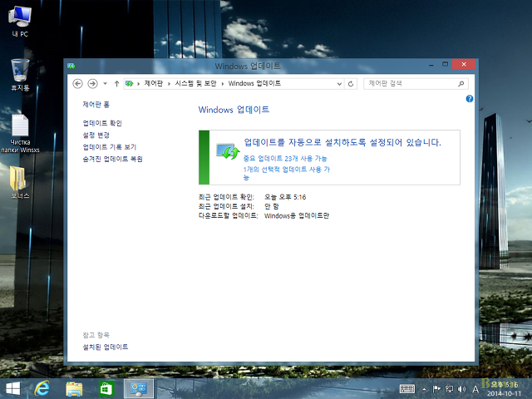Image resolution: width=532 pixels, height=399 pixels.
Task: Maximize the Windows 업데이트 window
Action: click(446, 64)
